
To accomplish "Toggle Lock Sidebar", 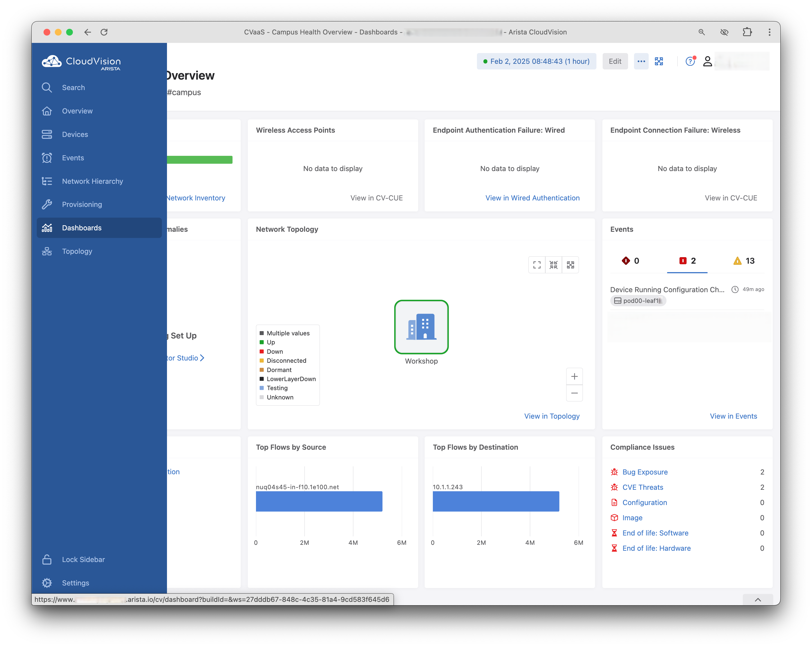I will click(x=83, y=559).
